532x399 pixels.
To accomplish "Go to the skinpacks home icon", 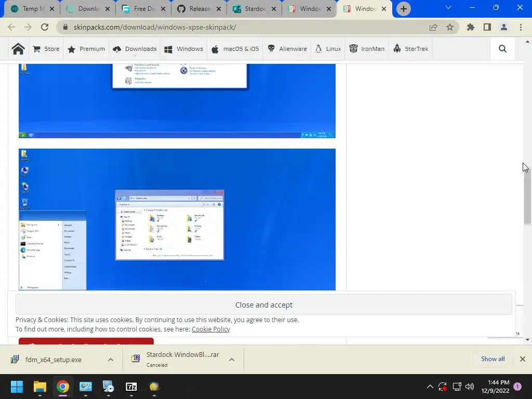I will click(18, 49).
